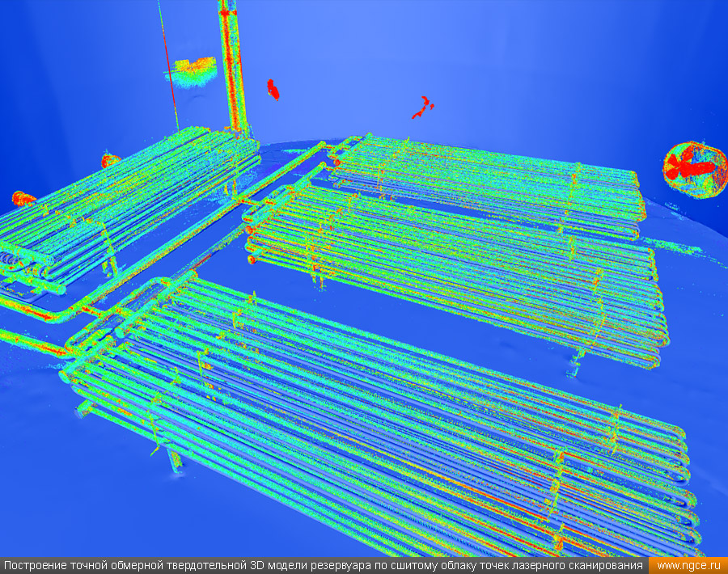Open the www.ngce.ru link
The width and height of the screenshot is (728, 574).
(x=688, y=566)
